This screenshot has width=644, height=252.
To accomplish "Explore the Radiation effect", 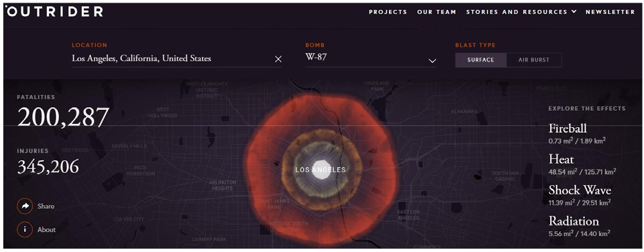I will 574,220.
